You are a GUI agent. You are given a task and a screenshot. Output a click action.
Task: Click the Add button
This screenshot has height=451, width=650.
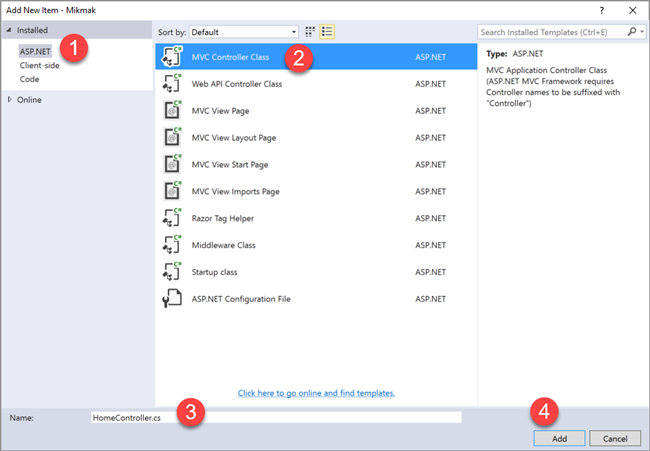(559, 438)
